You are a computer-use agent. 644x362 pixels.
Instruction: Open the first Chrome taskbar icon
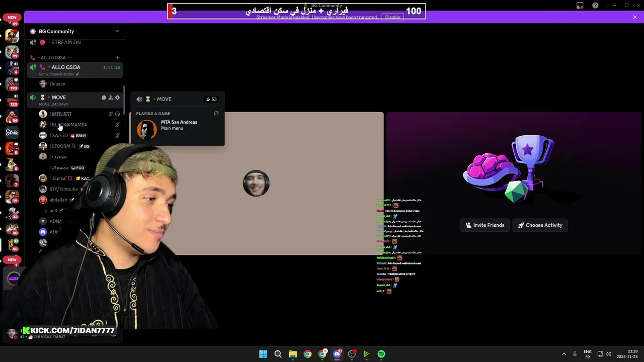click(307, 354)
